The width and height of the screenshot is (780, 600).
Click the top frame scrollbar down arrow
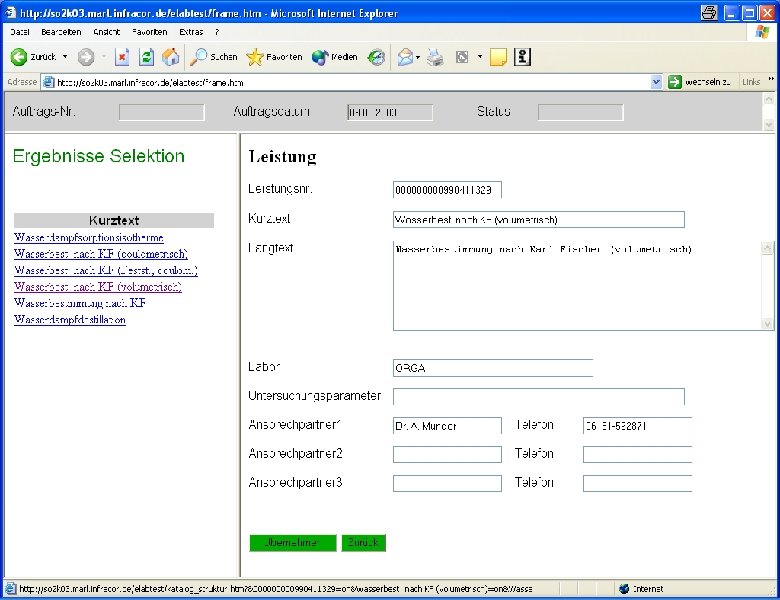tap(769, 124)
